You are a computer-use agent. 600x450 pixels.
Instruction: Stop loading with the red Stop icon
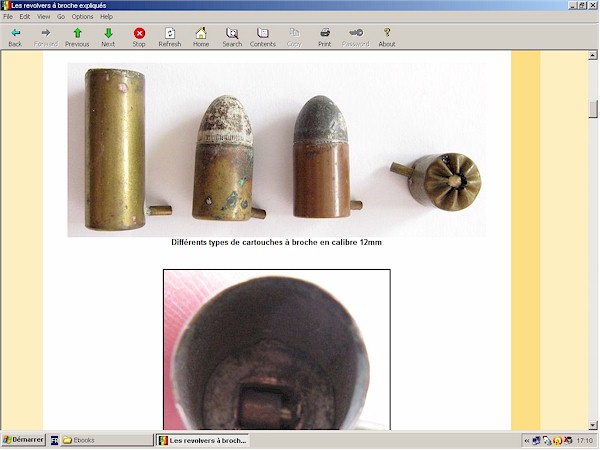pyautogui.click(x=139, y=38)
